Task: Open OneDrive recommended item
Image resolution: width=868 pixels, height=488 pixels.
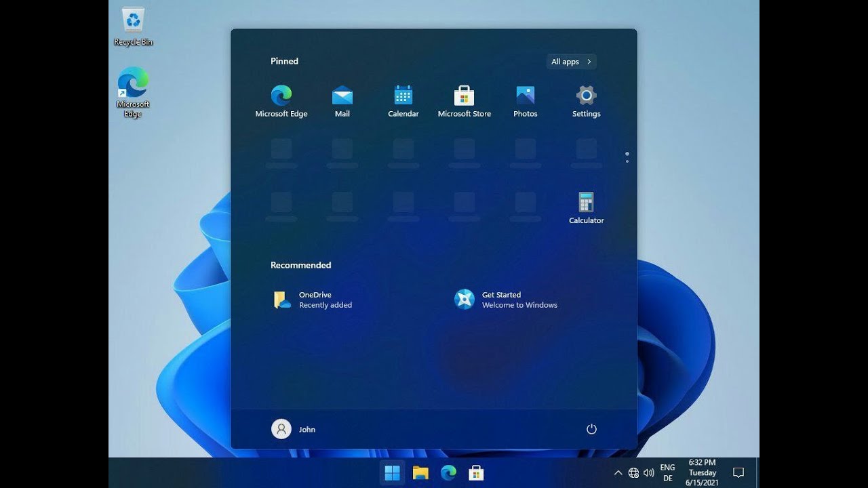Action: [x=313, y=300]
